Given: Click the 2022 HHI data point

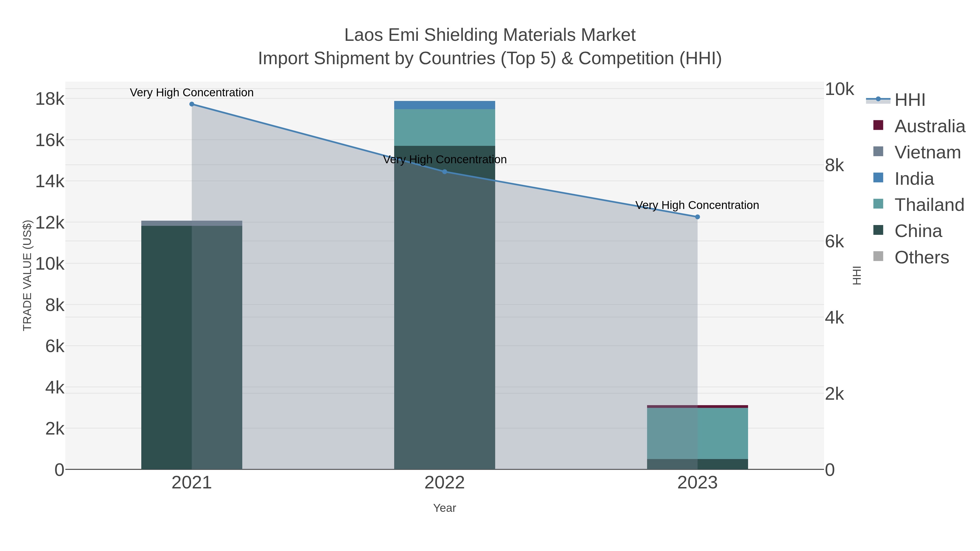Looking at the screenshot, I should [x=444, y=172].
